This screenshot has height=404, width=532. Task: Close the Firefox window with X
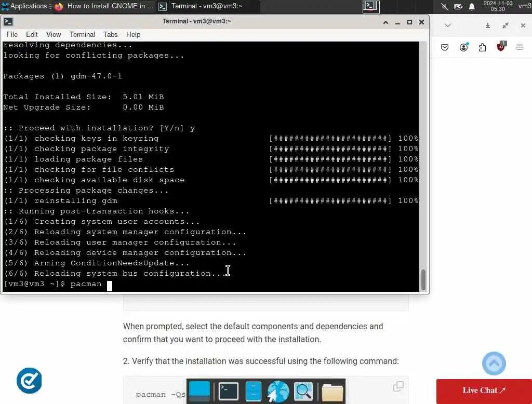(x=523, y=25)
